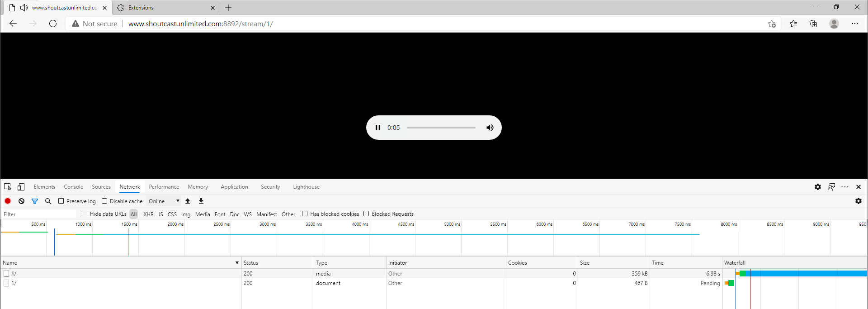Stop recording network log
868x309 pixels.
tap(8, 201)
